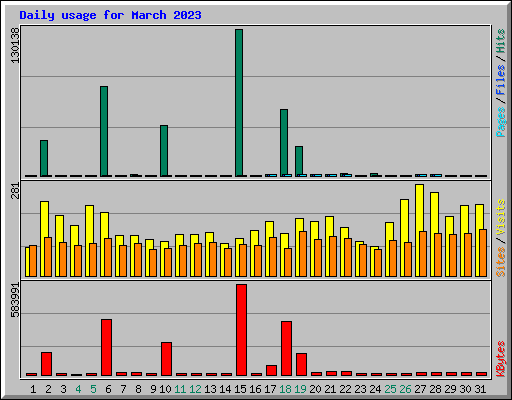Click the axis value "583991"
The height and width of the screenshot is (400, 512).
15,300
